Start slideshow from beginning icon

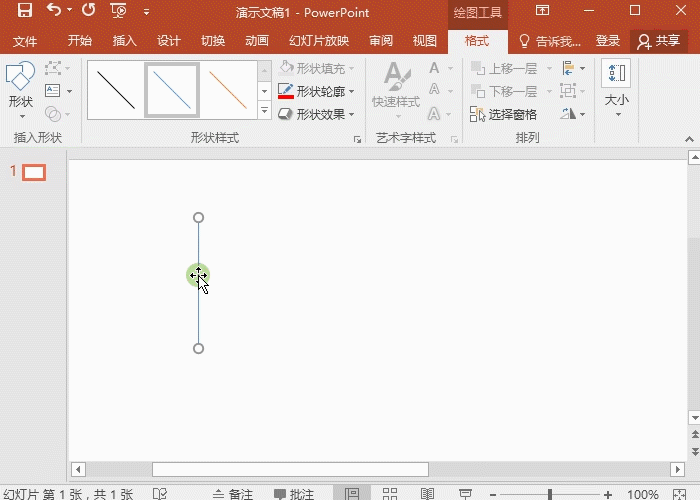pyautogui.click(x=118, y=11)
